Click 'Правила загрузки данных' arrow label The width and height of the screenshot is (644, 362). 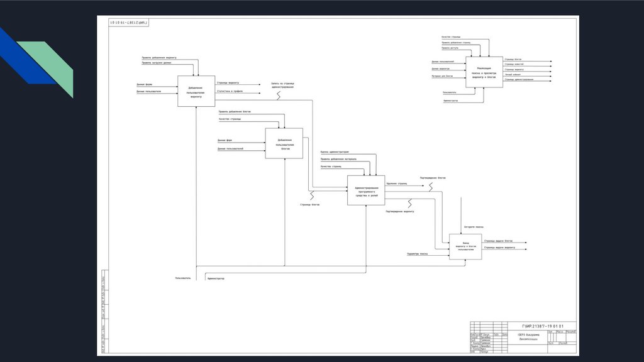[157, 63]
